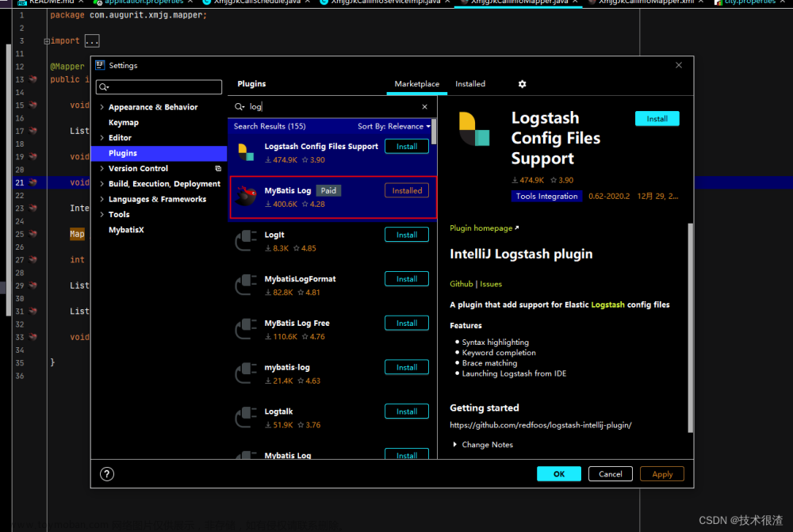Expand Languages & Frameworks node
Screen dimensions: 793x532
(x=102, y=199)
